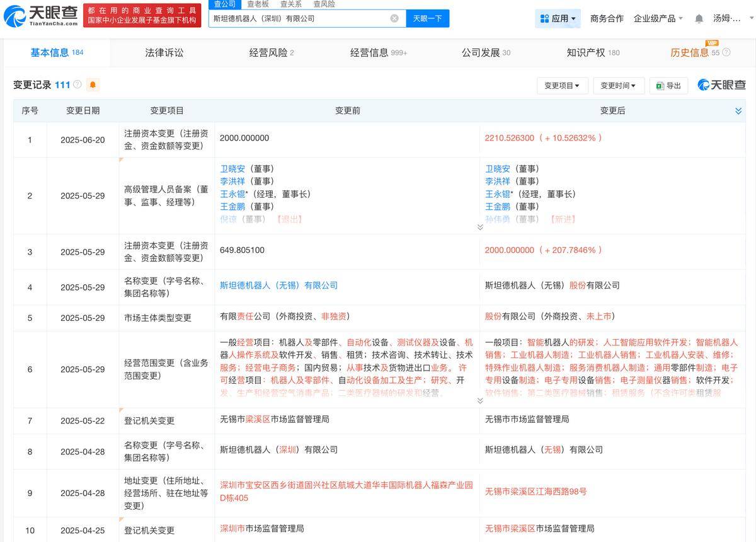Select the 查风险 search tab
756x542 pixels.
[324, 4]
